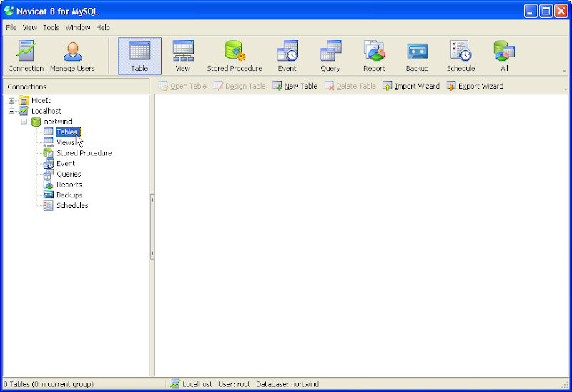The image size is (572, 392).
Task: Click the greyed Open Table button
Action: click(182, 86)
